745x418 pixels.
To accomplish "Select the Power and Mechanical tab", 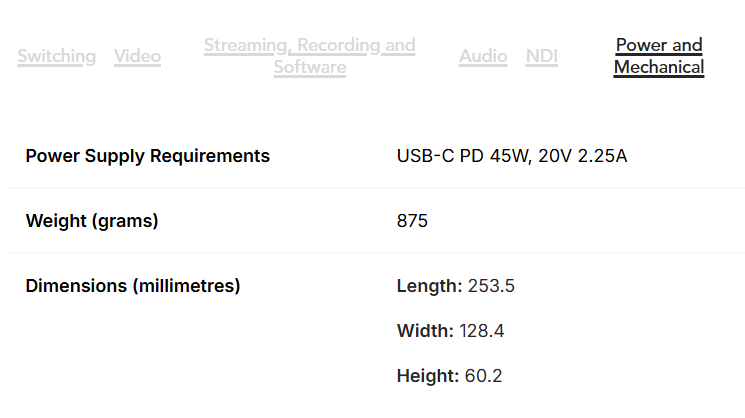I will pyautogui.click(x=659, y=56).
